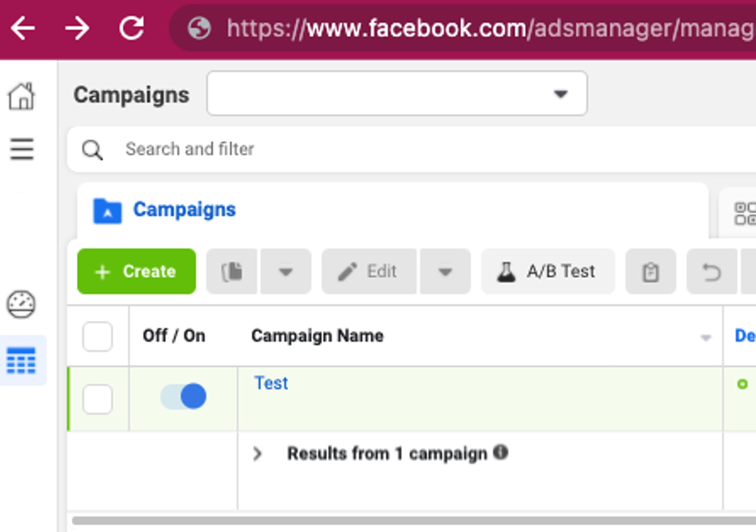Viewport: 756px width, 532px height.
Task: Expand Results from 1 campaign row
Action: [257, 454]
